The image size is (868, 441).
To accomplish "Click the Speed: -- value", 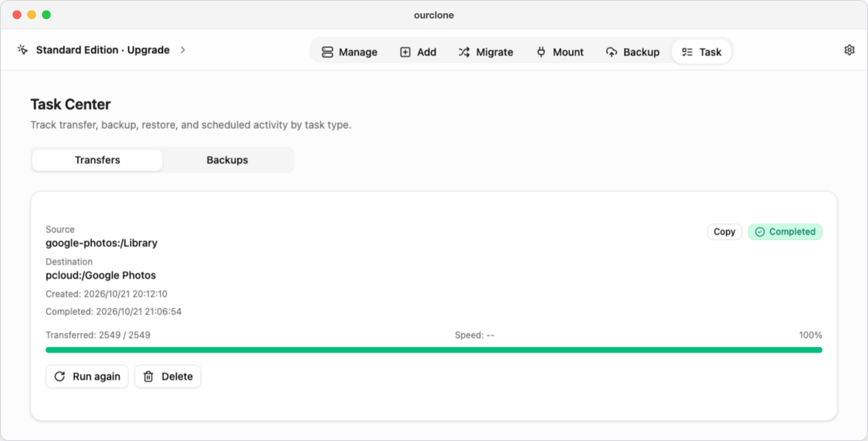I will pos(474,335).
